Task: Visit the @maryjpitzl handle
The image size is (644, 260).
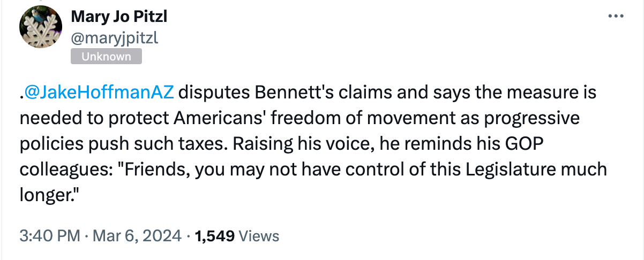Action: click(114, 37)
